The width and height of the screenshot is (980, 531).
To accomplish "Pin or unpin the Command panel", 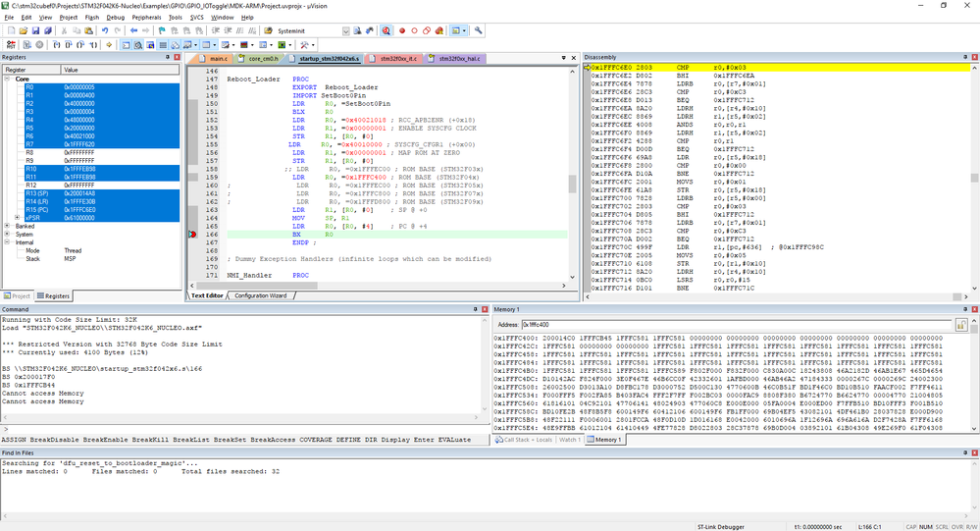I will tap(475, 309).
